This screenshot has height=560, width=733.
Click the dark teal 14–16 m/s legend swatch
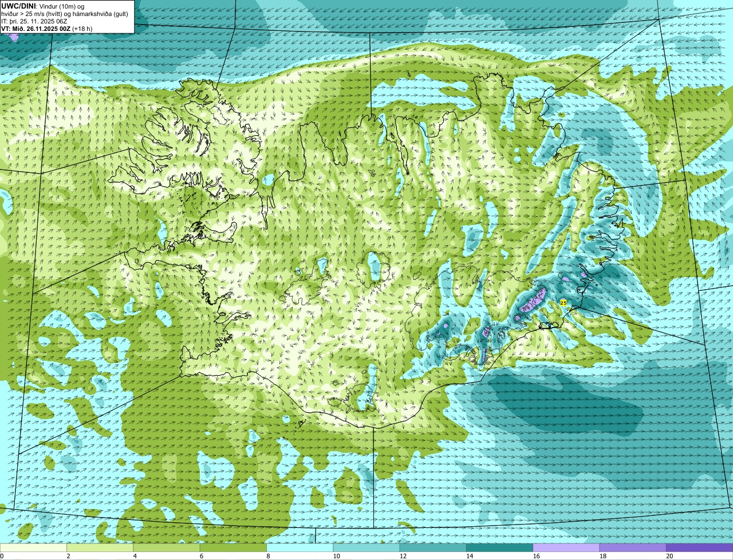pyautogui.click(x=499, y=547)
